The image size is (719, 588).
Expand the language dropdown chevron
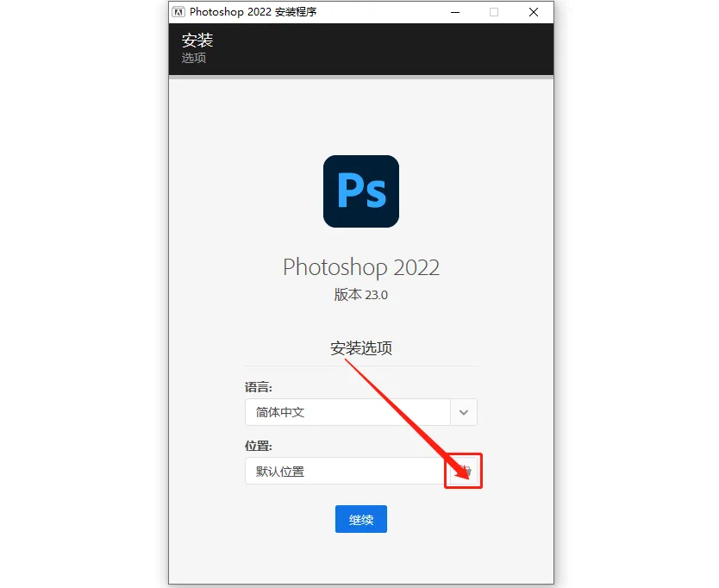click(x=464, y=412)
